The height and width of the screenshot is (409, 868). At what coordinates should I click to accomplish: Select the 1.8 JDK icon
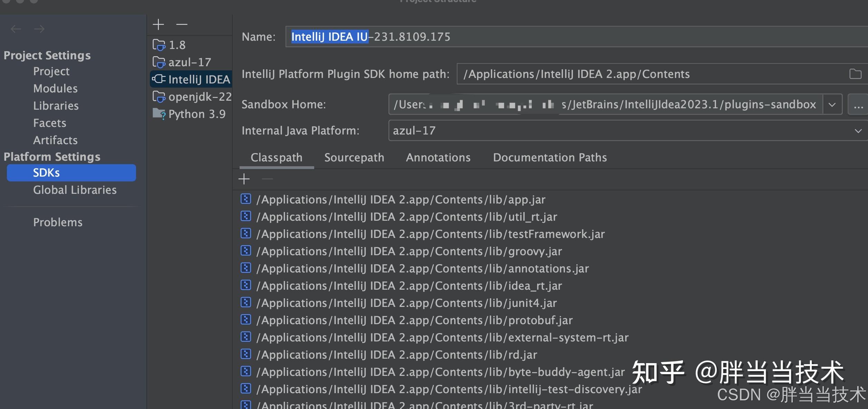[159, 45]
